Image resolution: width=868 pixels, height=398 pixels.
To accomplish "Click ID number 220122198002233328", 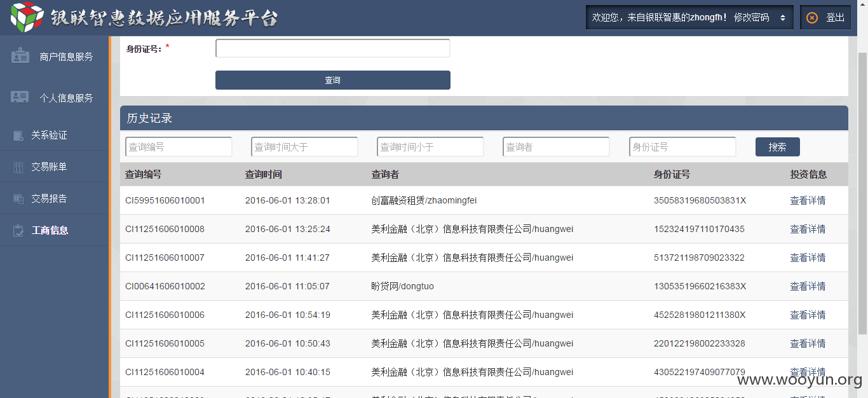I will point(699,343).
